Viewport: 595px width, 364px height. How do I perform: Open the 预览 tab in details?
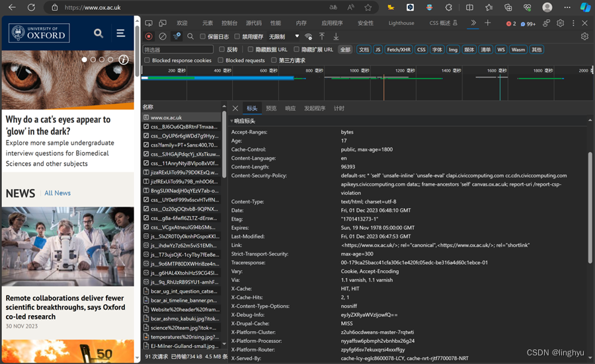[271, 108]
